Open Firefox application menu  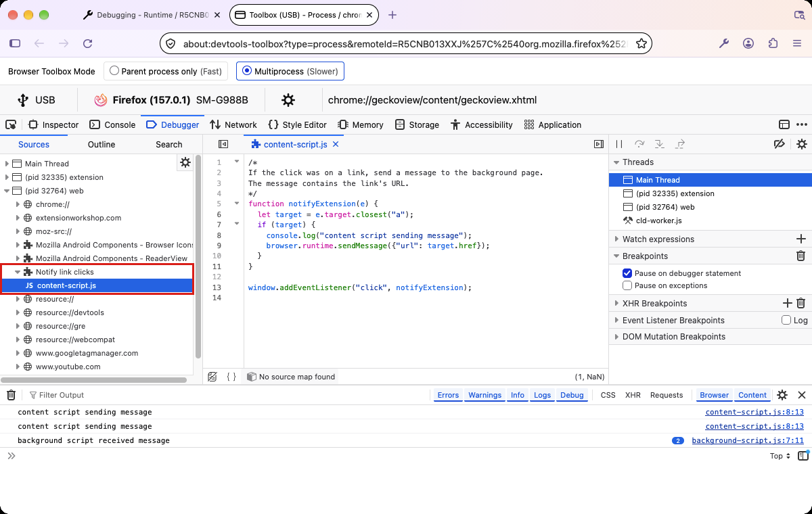click(798, 43)
